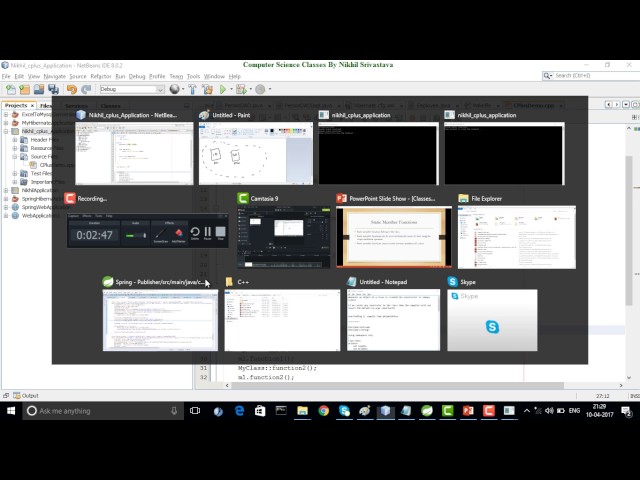Open the Refactor menu
This screenshot has width=640, height=480.
tap(101, 76)
